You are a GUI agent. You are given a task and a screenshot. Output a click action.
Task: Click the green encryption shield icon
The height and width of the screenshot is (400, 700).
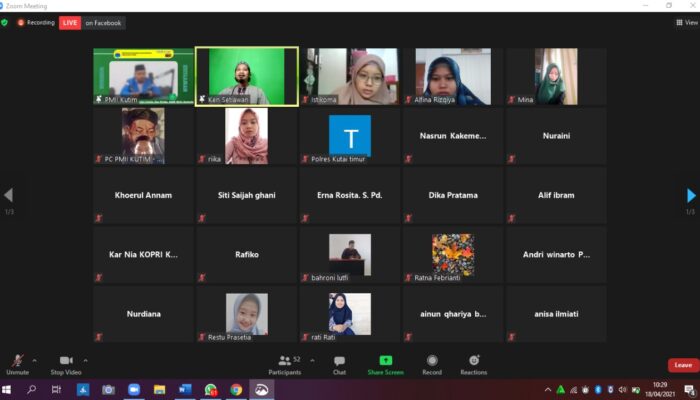[4, 22]
